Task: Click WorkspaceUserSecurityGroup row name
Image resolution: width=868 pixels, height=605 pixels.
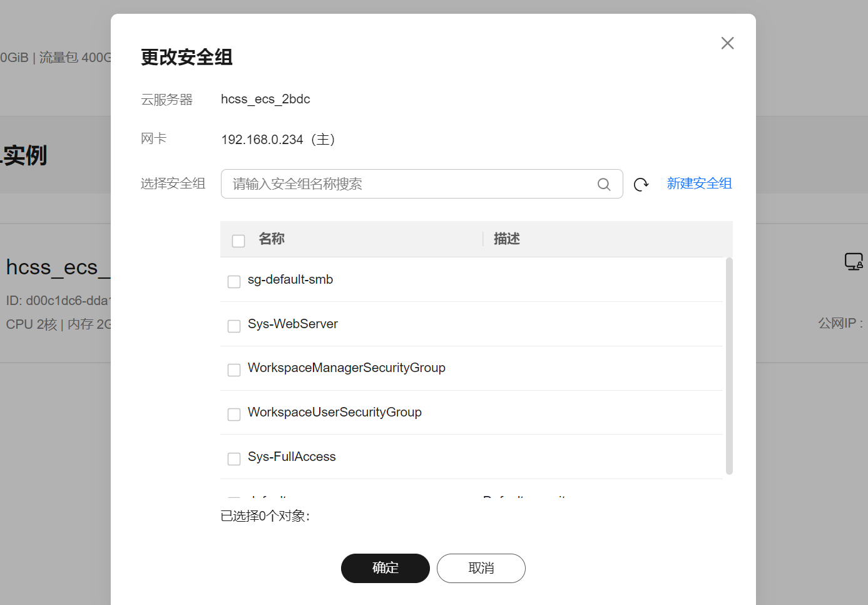Action: [335, 412]
